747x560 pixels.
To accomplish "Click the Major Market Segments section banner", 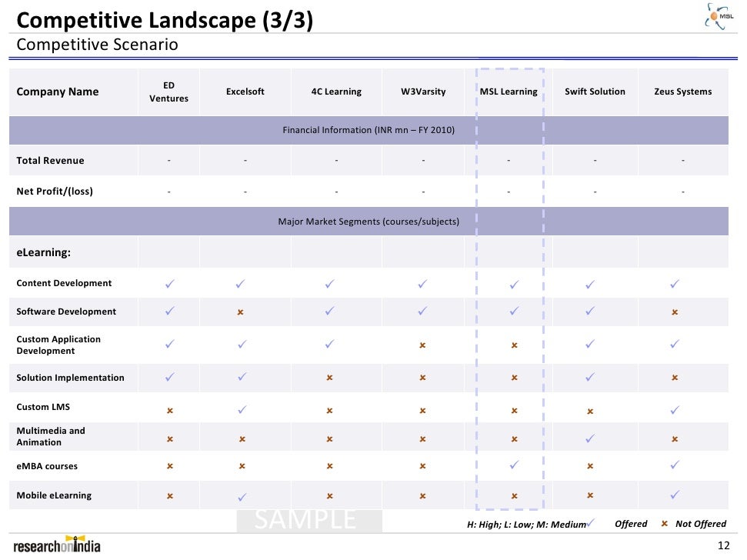I will click(x=368, y=222).
